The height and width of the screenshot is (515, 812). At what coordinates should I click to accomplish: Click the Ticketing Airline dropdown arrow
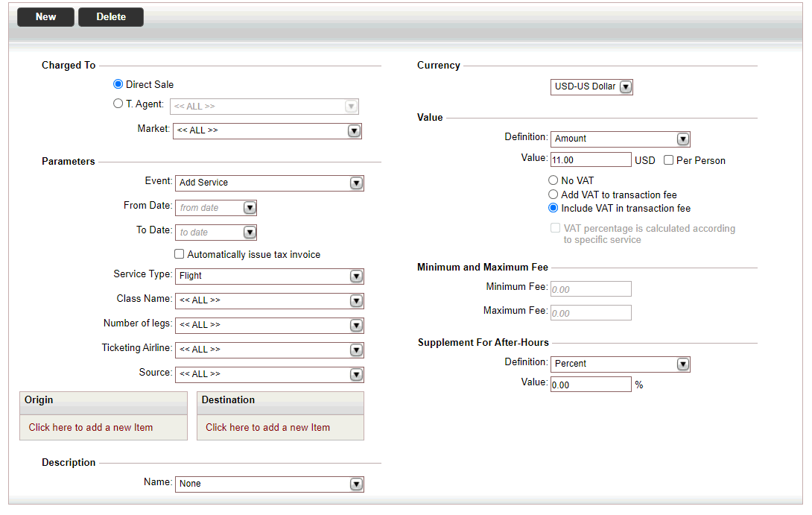(x=356, y=350)
